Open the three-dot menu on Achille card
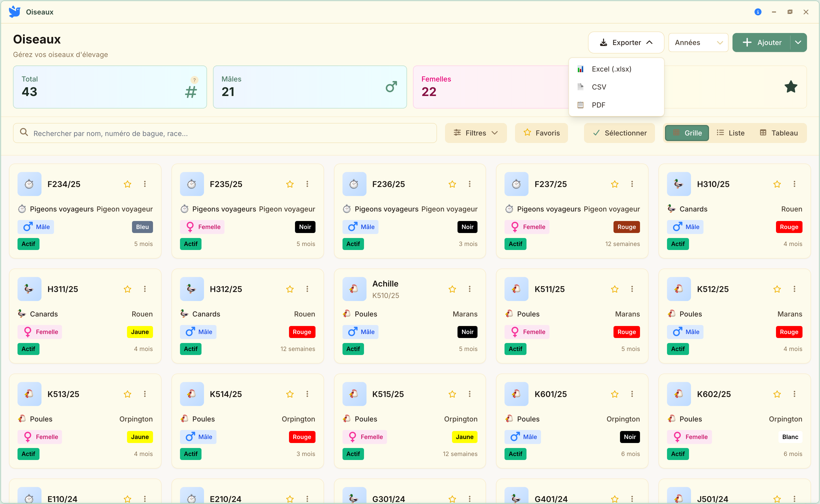820x504 pixels. pos(469,289)
